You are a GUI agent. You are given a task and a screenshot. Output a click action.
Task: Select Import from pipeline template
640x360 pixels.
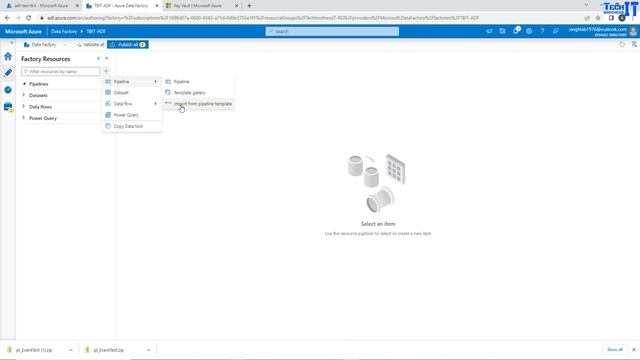(199, 104)
